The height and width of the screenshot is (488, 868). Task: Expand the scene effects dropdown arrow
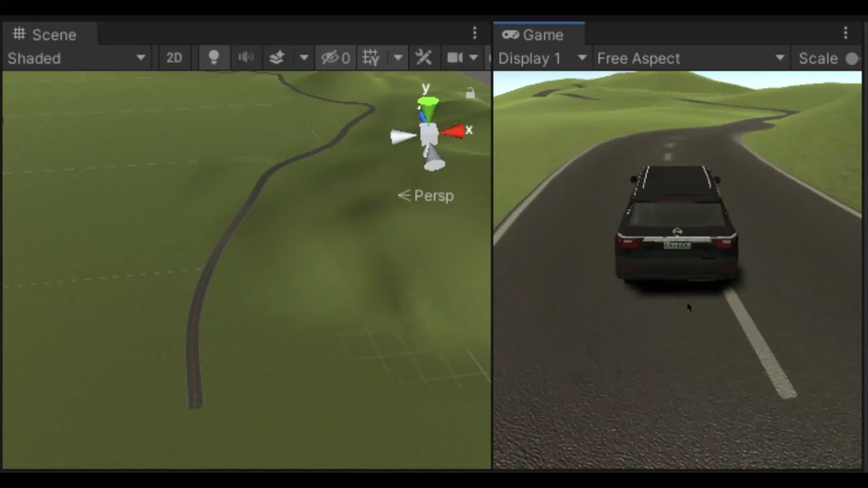pos(304,58)
